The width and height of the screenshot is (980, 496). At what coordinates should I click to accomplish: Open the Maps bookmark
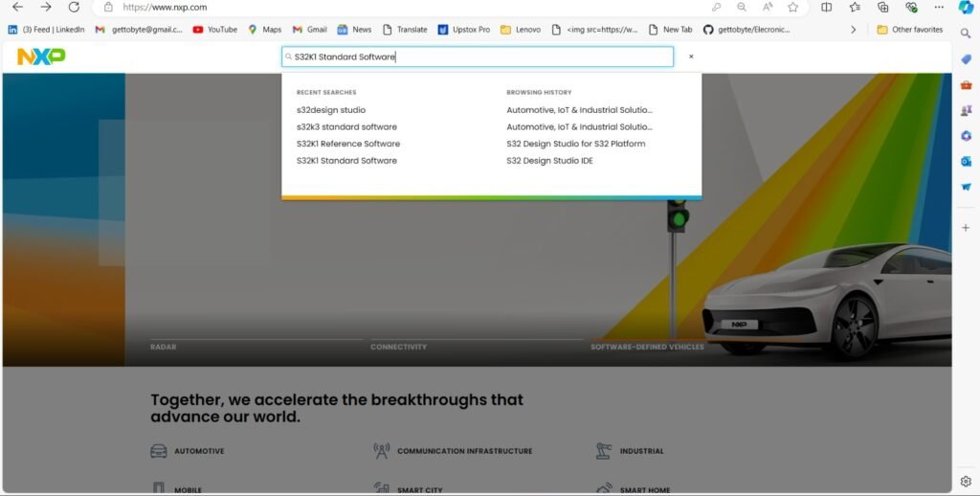pos(264,30)
